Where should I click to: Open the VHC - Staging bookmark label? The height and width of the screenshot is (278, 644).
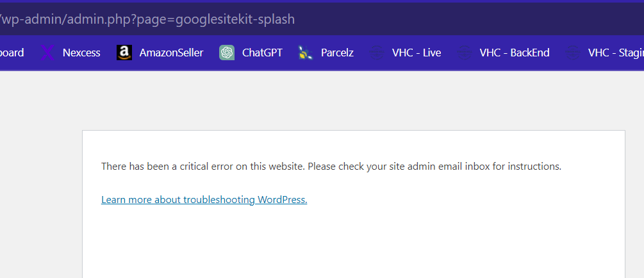pyautogui.click(x=616, y=53)
